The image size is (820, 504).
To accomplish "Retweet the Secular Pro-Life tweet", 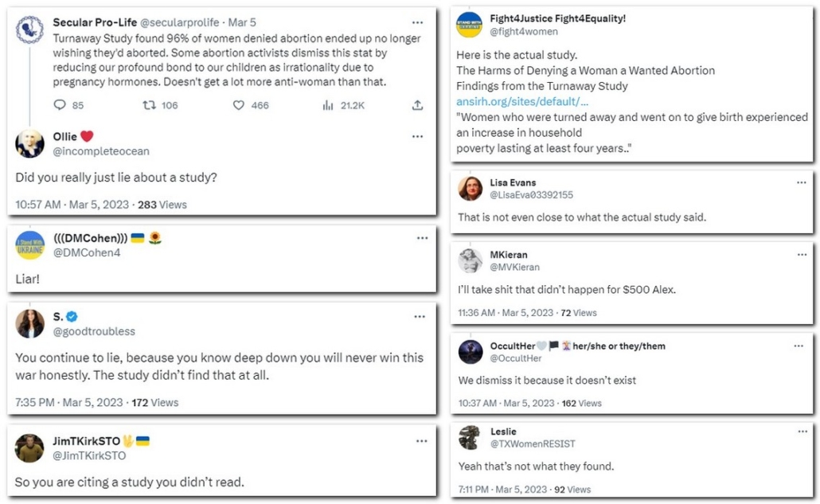I will [149, 105].
